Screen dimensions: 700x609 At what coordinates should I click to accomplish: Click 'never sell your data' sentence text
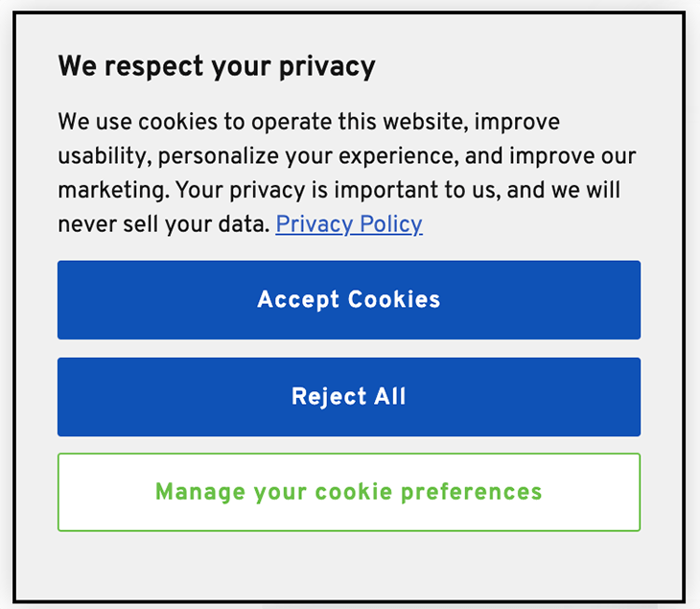pos(164,224)
